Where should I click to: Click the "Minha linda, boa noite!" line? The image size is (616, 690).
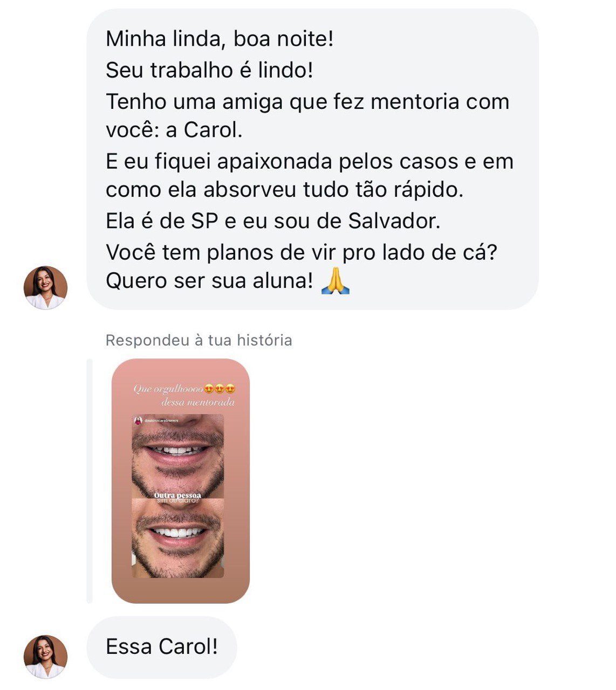click(220, 39)
